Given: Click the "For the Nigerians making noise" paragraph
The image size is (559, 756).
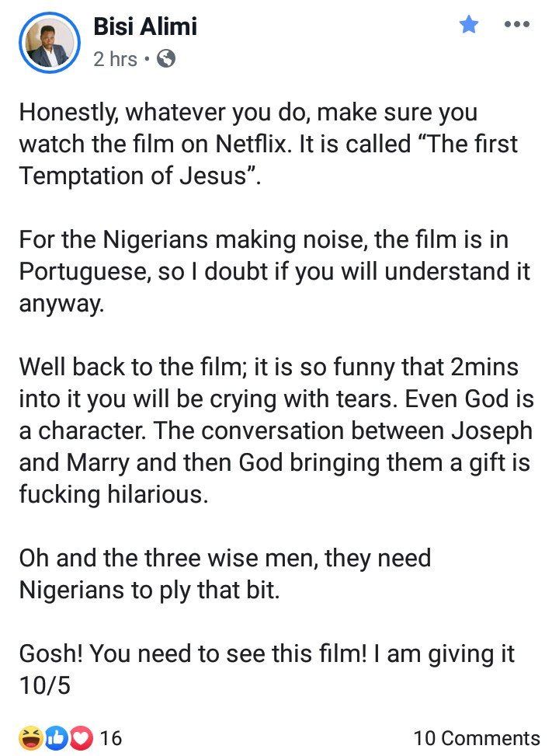Looking at the screenshot, I should pyautogui.click(x=275, y=271).
